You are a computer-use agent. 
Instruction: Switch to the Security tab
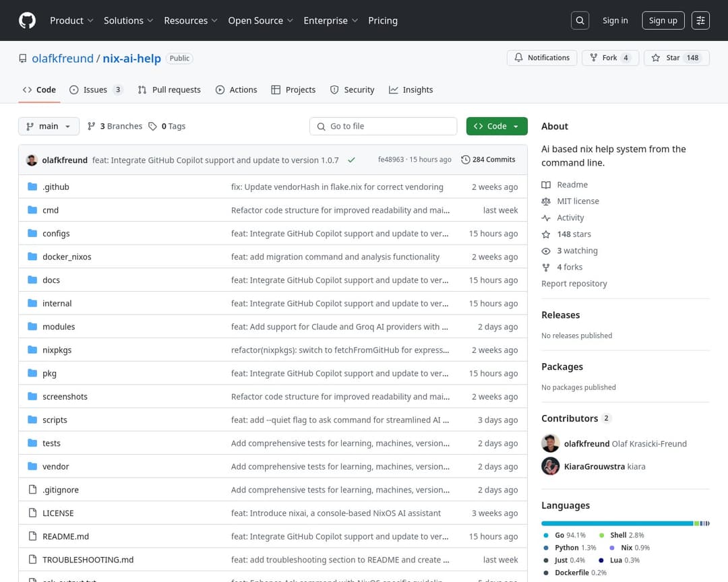(x=353, y=90)
